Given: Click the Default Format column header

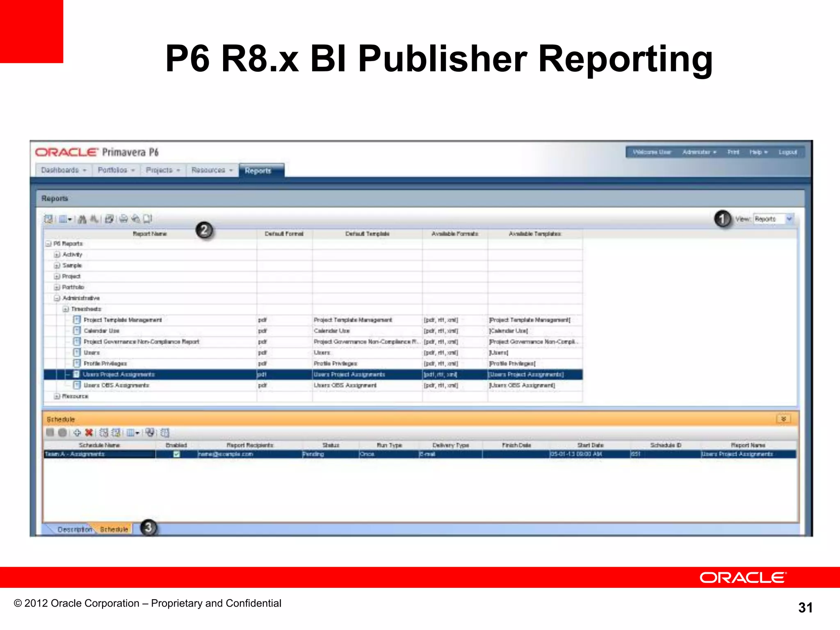Looking at the screenshot, I should [284, 234].
